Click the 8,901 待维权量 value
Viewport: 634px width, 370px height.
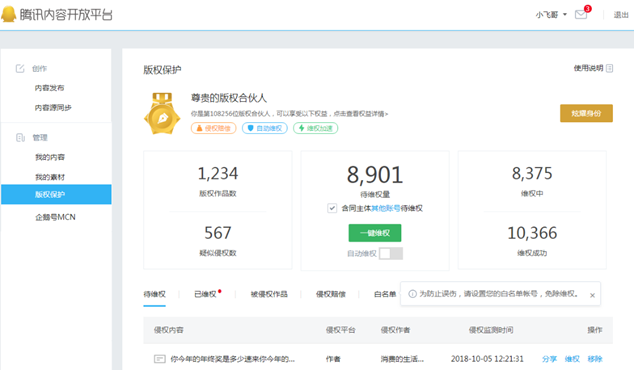[x=375, y=175]
